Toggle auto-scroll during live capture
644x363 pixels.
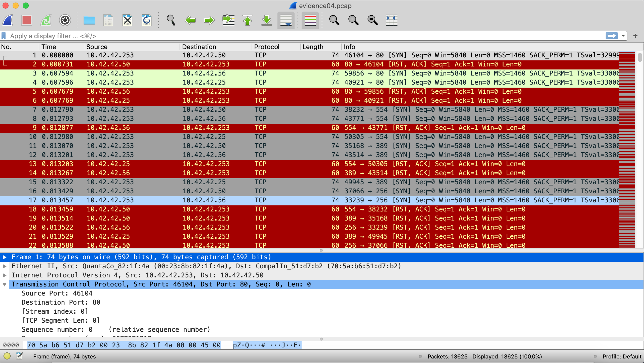click(286, 20)
